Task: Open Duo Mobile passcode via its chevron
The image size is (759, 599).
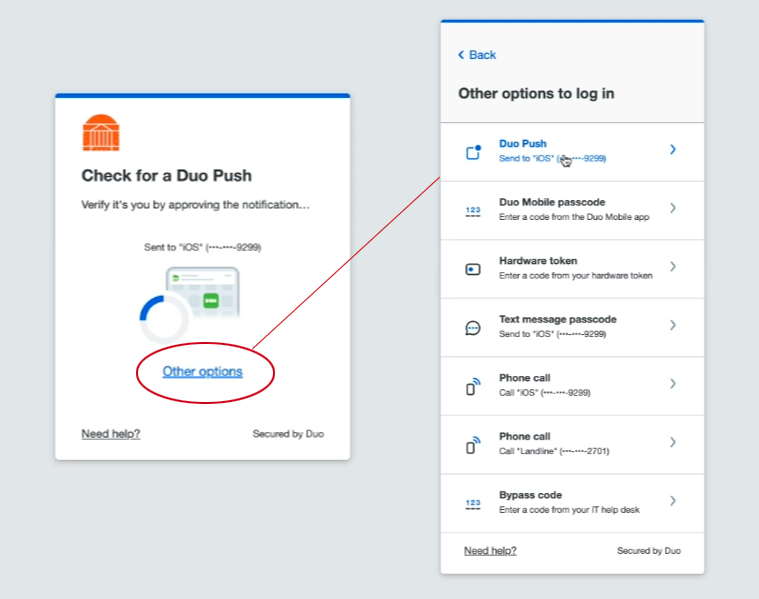Action: click(x=673, y=208)
